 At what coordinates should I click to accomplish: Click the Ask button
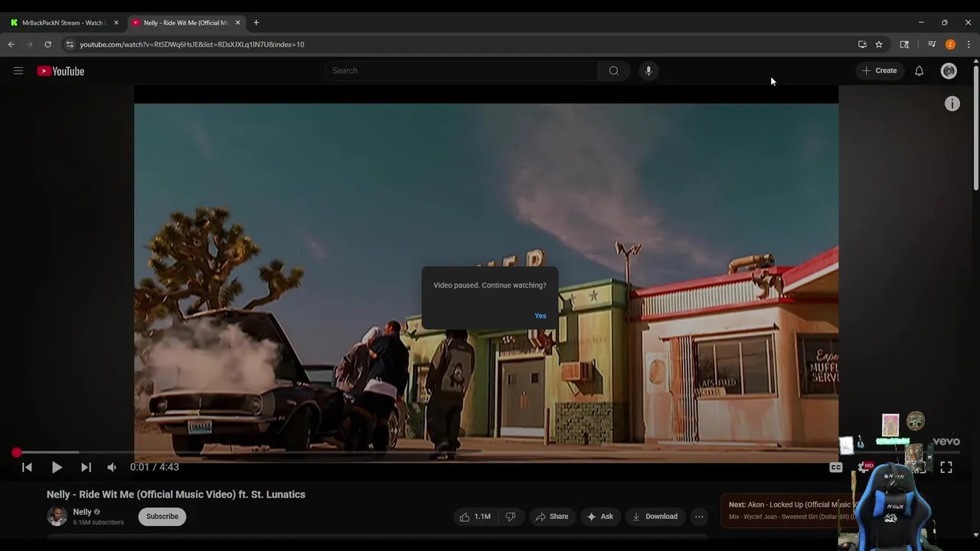(600, 517)
